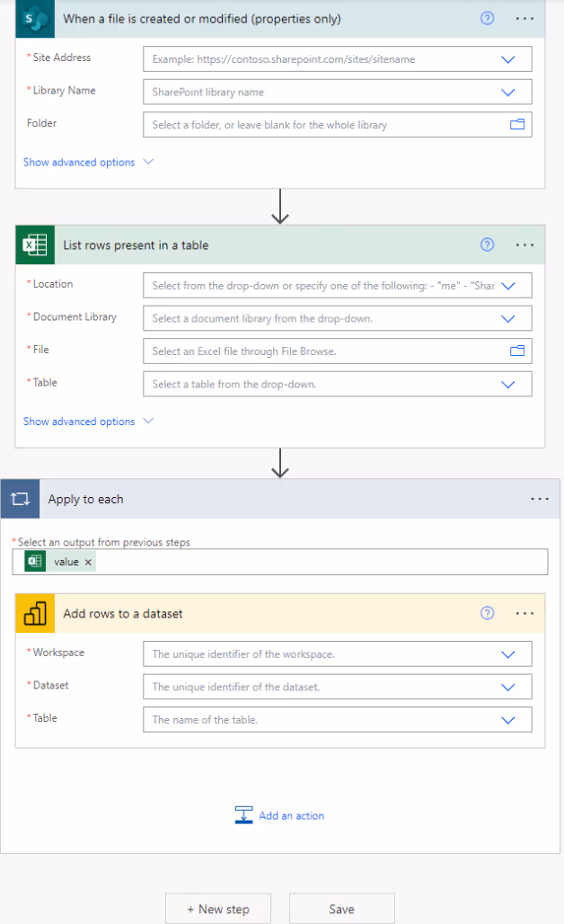Save the flow

pyautogui.click(x=342, y=909)
